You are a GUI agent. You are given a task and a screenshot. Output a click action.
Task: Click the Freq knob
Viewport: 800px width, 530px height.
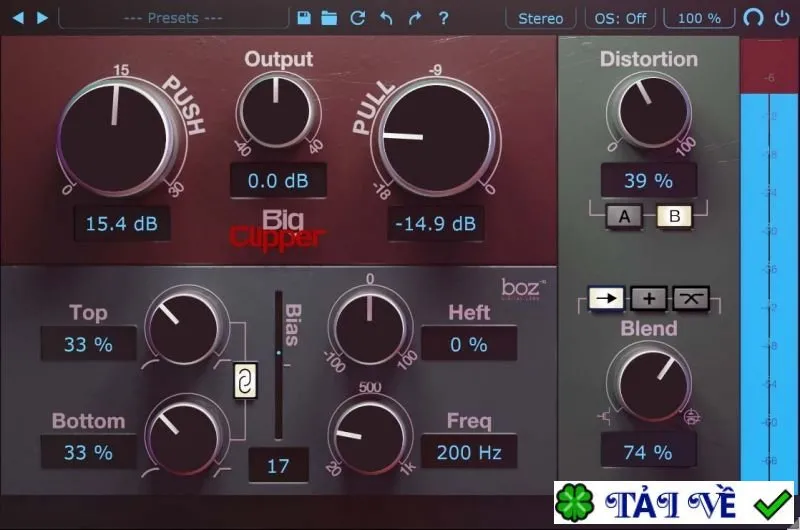pyautogui.click(x=369, y=435)
